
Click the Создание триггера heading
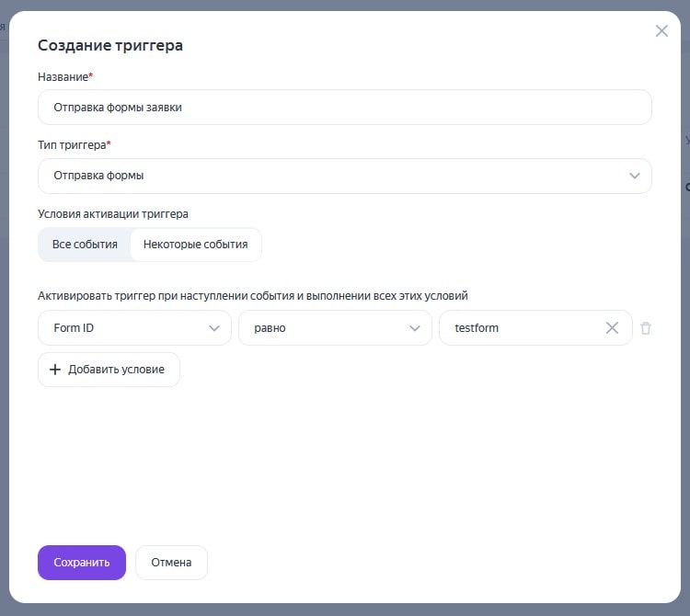[x=110, y=45]
